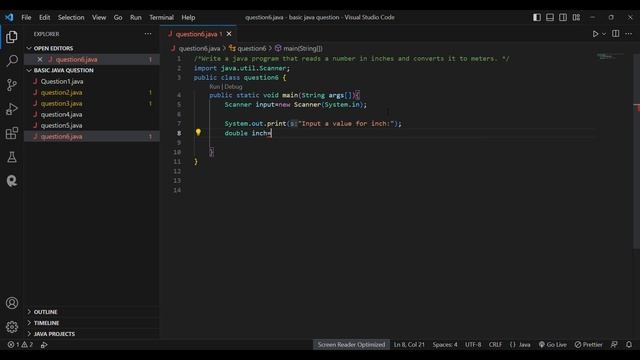The image size is (640, 360).
Task: Toggle the bottom Panel layout
Action: pyautogui.click(x=550, y=17)
